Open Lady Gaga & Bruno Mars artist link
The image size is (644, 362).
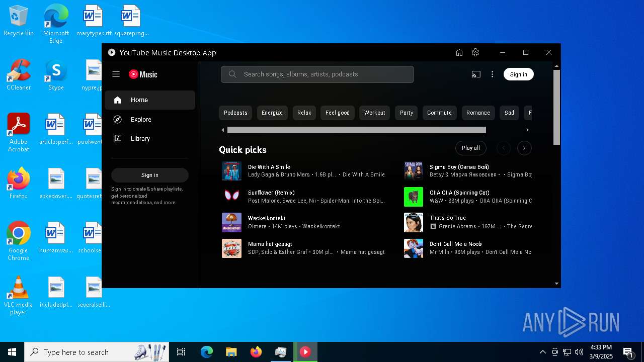click(x=279, y=174)
